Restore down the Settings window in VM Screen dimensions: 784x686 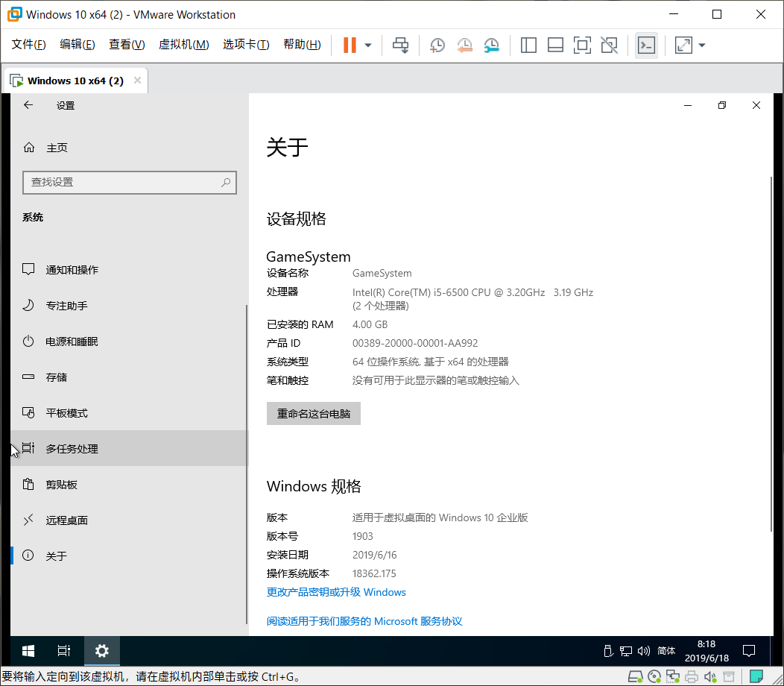pyautogui.click(x=722, y=105)
